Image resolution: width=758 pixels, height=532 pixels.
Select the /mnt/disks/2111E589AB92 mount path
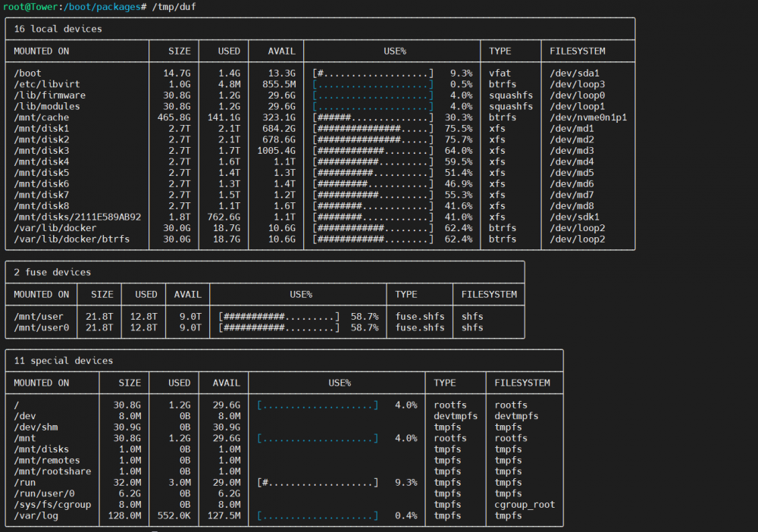77,217
